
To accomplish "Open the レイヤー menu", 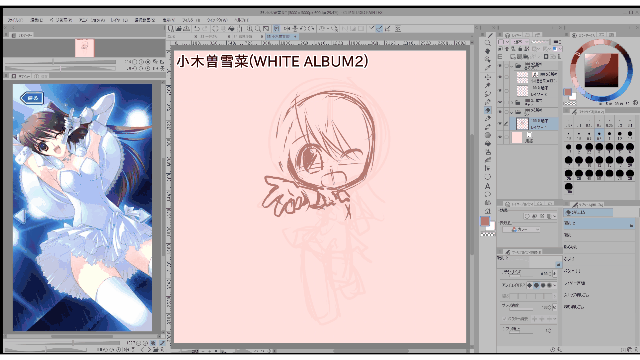I will click(119, 20).
